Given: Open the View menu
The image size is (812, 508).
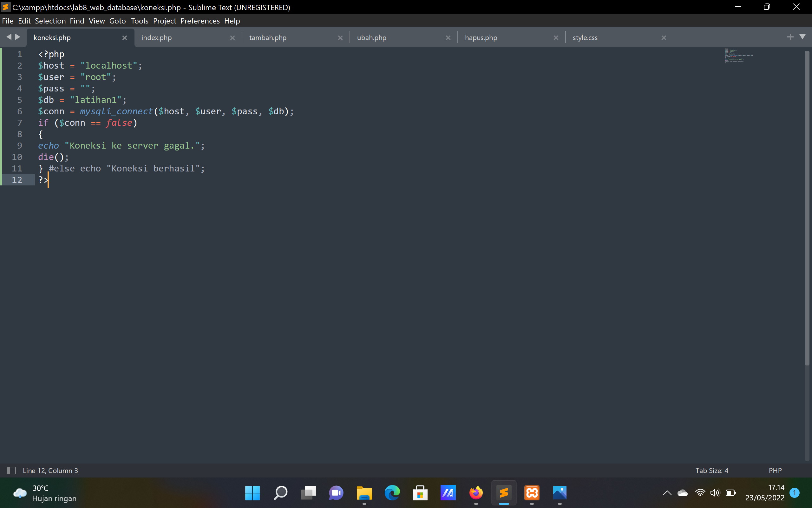Looking at the screenshot, I should [x=97, y=21].
